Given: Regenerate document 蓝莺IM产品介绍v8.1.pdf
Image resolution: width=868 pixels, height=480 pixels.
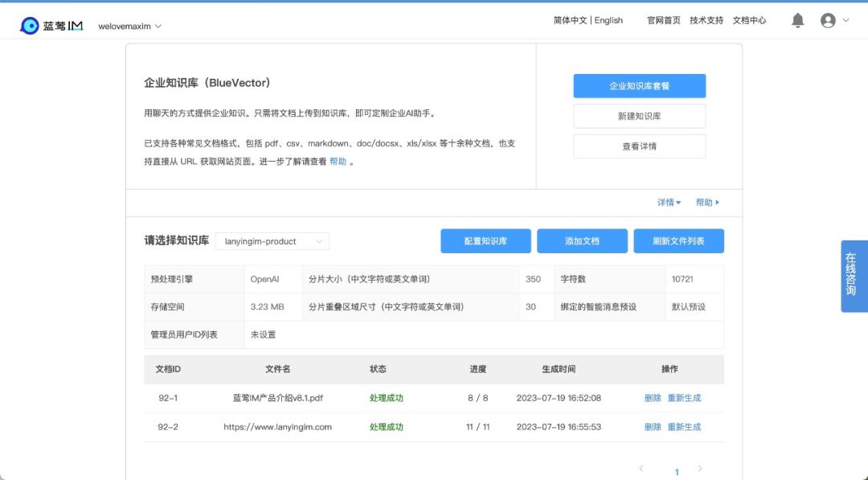Looking at the screenshot, I should pyautogui.click(x=684, y=397).
